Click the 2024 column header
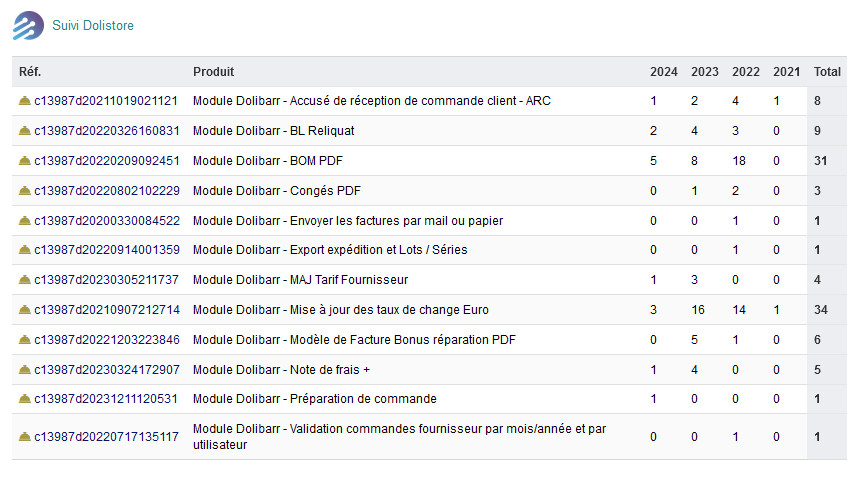866x499 pixels. pyautogui.click(x=663, y=72)
